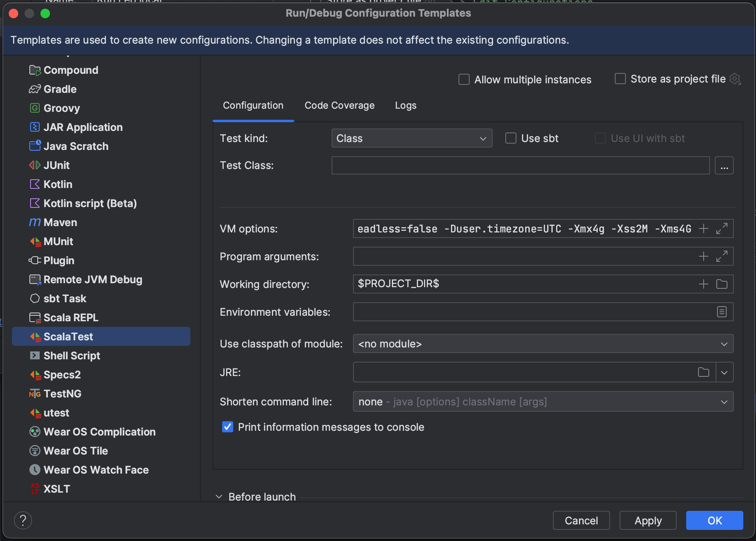Image resolution: width=756 pixels, height=541 pixels.
Task: Open the Environment variables editor icon
Action: [721, 312]
